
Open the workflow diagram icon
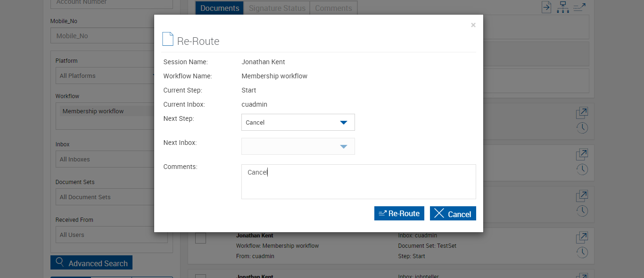[x=562, y=7]
